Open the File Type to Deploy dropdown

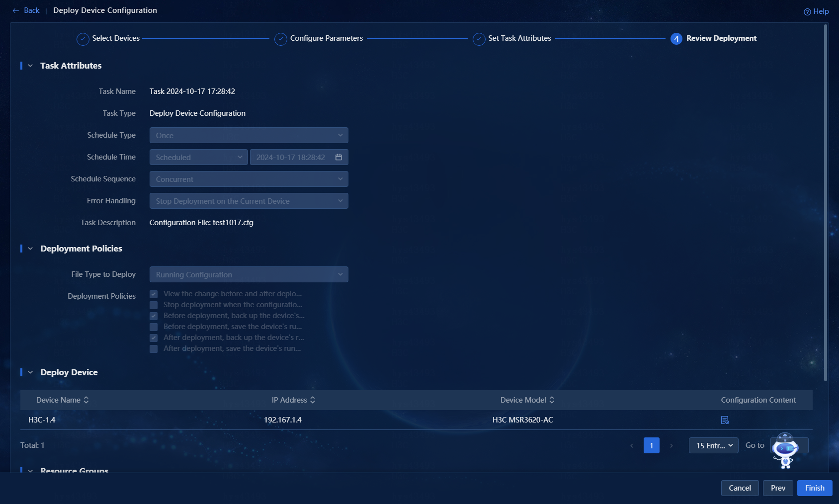pyautogui.click(x=249, y=274)
